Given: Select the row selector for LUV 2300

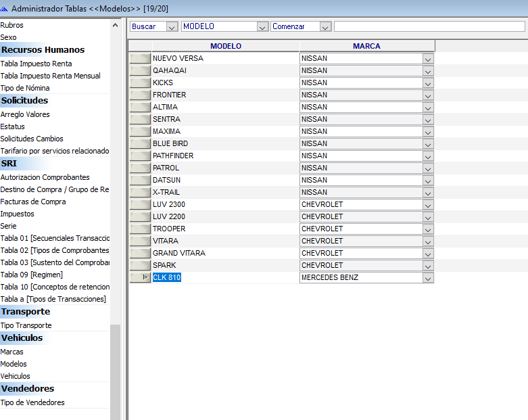Looking at the screenshot, I should click(140, 205).
